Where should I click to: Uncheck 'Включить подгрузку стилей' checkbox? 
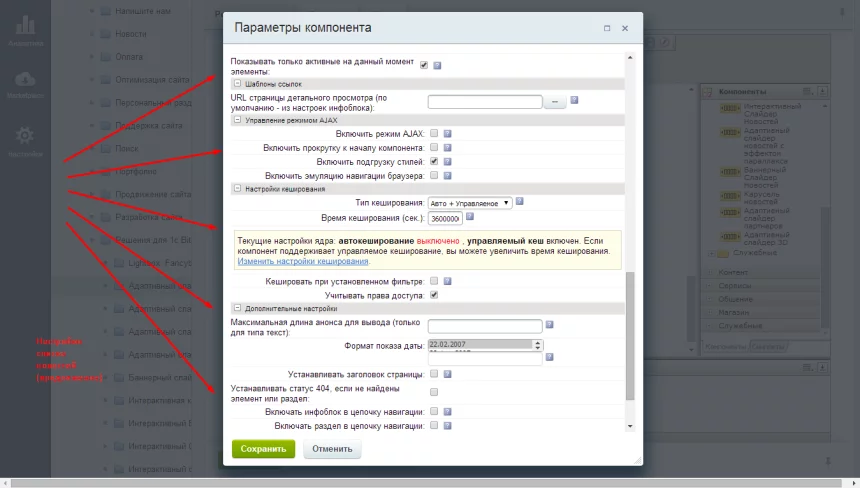(434, 161)
